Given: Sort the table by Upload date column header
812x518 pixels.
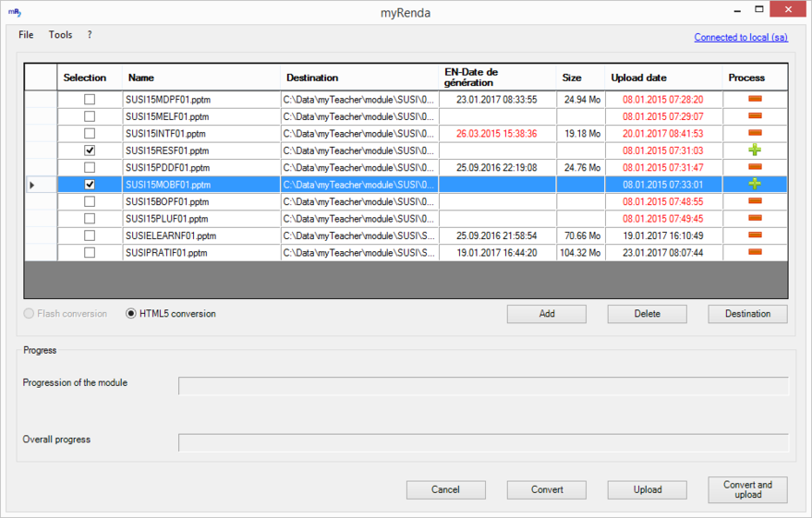Looking at the screenshot, I should click(x=638, y=78).
